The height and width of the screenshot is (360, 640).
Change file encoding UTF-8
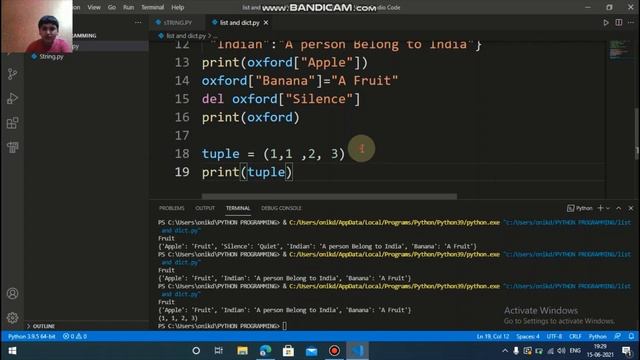pyautogui.click(x=554, y=336)
